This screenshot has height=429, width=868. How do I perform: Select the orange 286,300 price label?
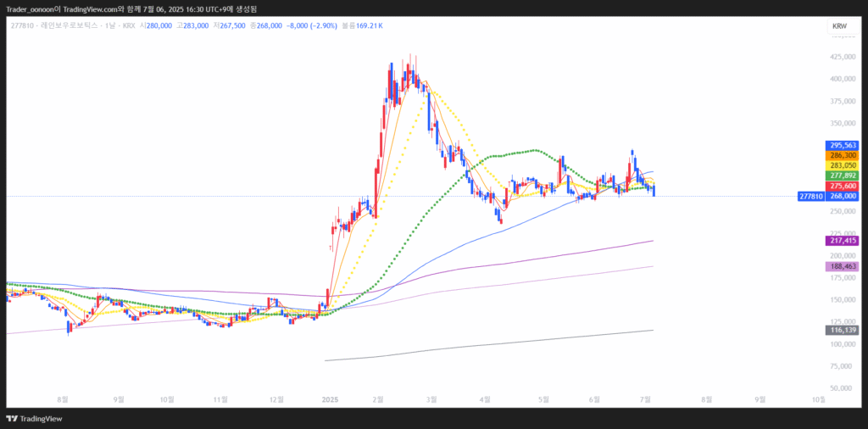843,155
